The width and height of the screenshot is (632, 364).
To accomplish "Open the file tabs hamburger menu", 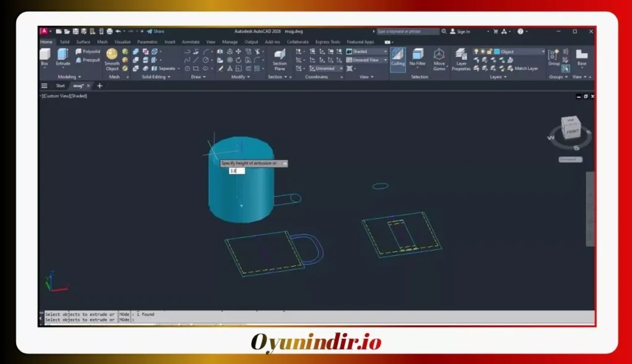I will tap(44, 86).
